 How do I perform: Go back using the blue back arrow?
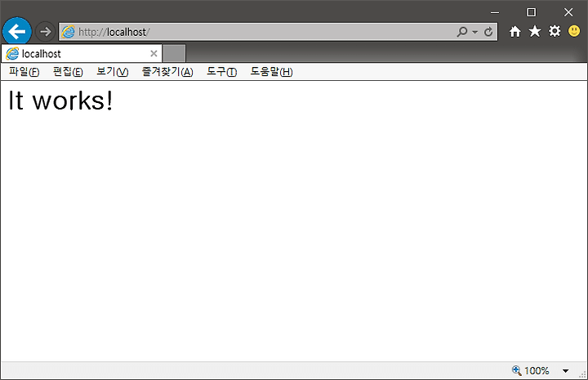[x=17, y=32]
